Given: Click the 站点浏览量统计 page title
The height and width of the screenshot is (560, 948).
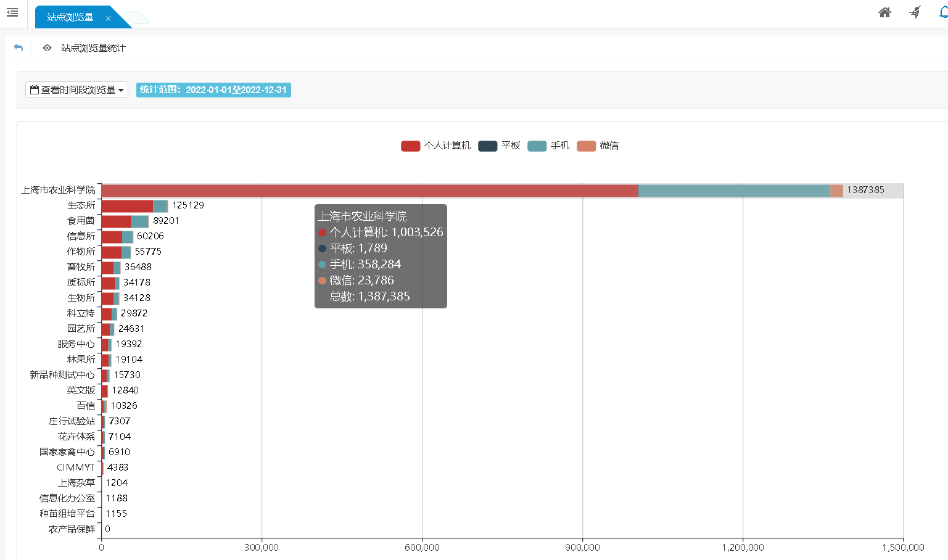Looking at the screenshot, I should 93,47.
